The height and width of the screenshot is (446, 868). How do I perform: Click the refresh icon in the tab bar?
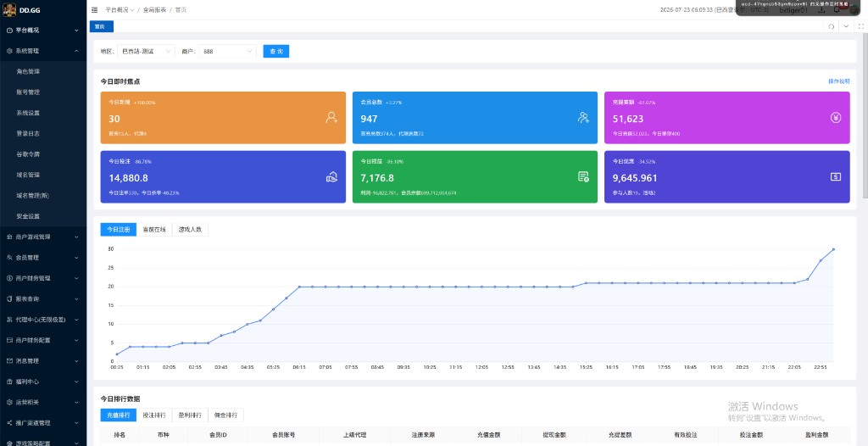point(831,26)
